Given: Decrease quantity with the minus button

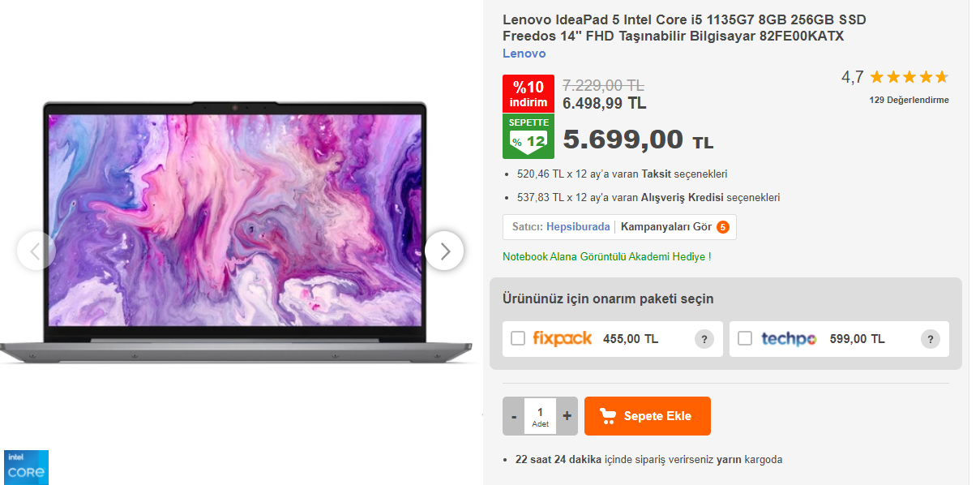Looking at the screenshot, I should 514,416.
